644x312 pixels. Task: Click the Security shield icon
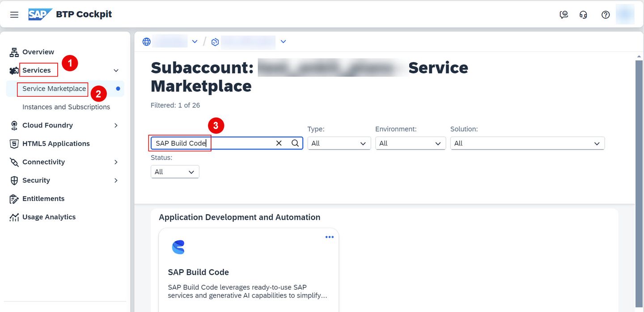14,180
